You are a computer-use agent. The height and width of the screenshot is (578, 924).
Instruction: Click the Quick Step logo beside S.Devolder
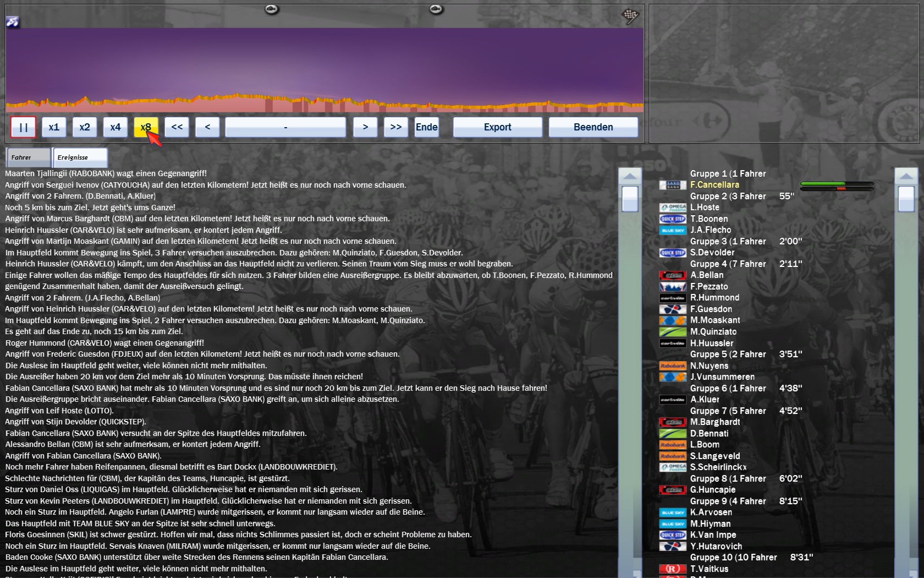click(672, 253)
